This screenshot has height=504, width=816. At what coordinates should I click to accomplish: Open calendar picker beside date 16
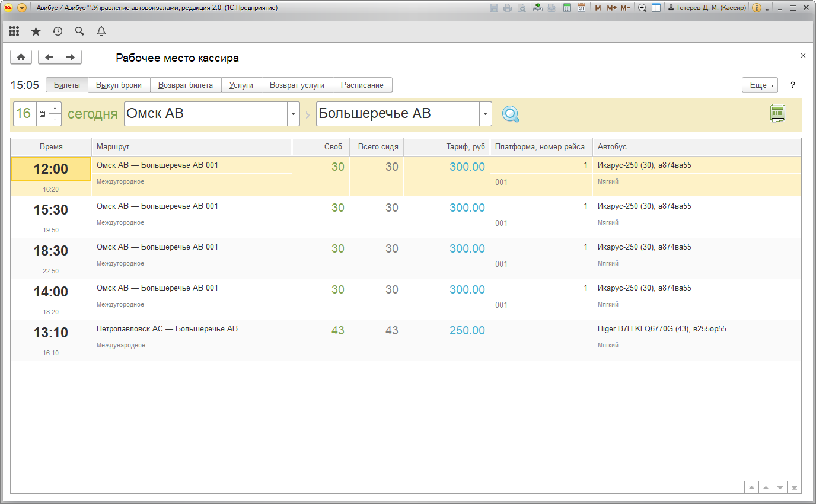tap(42, 114)
